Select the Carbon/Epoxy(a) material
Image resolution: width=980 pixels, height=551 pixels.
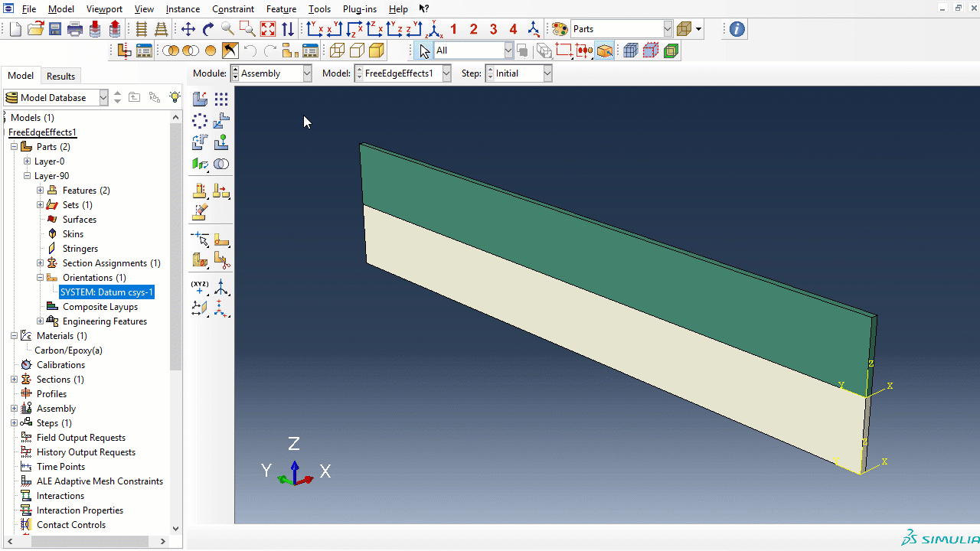[68, 350]
